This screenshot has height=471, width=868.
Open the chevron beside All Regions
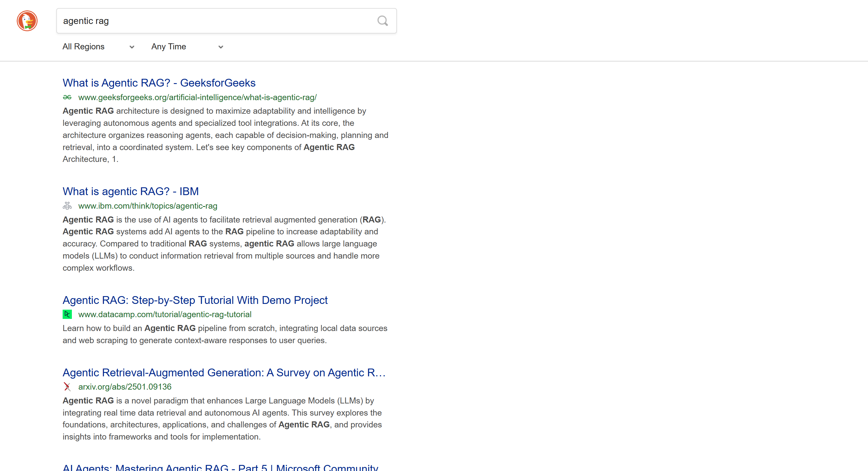pyautogui.click(x=132, y=47)
